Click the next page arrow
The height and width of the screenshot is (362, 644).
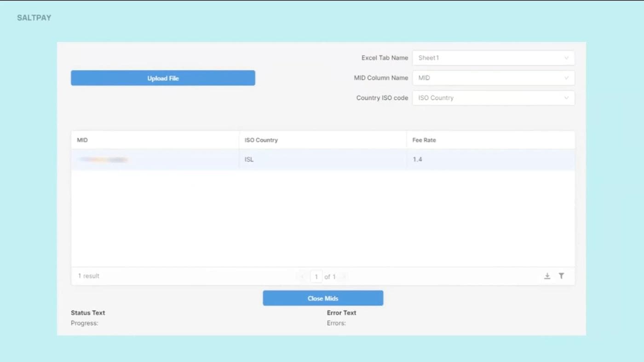[x=344, y=277]
